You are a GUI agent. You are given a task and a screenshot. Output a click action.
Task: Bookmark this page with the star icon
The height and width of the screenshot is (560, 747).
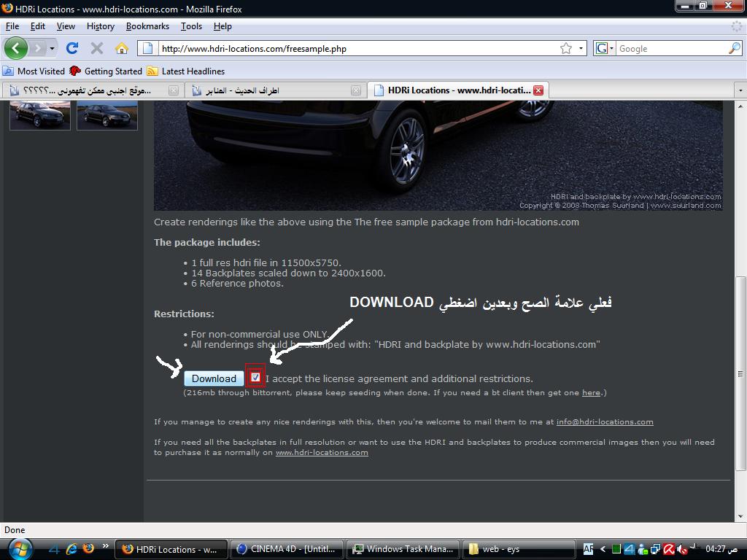[566, 48]
